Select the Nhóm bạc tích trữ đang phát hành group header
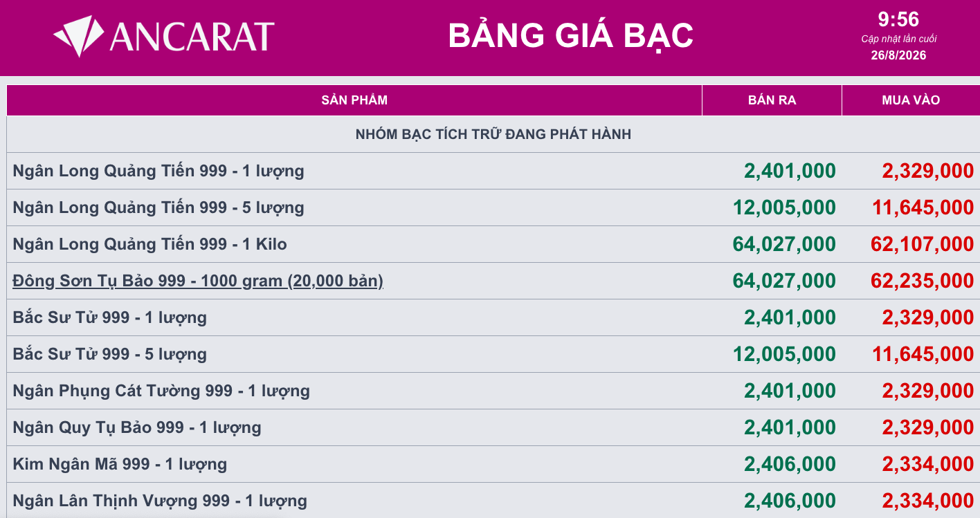Viewport: 980px width, 518px height. (493, 134)
